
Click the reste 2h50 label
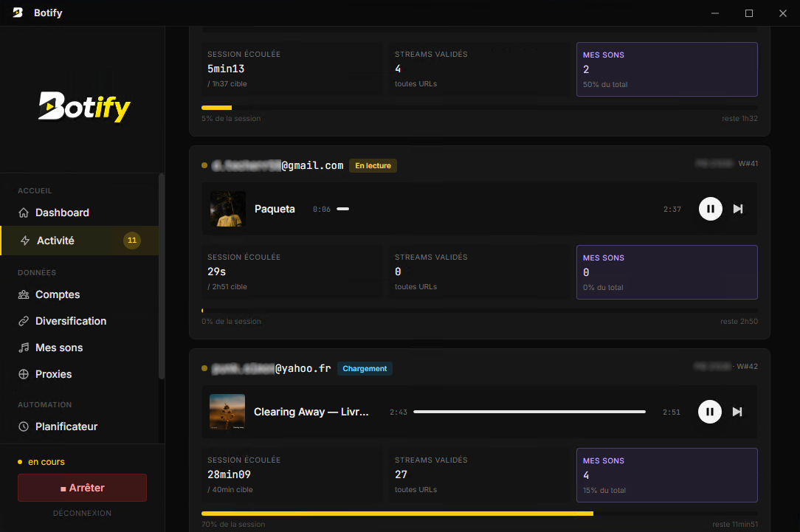click(739, 322)
